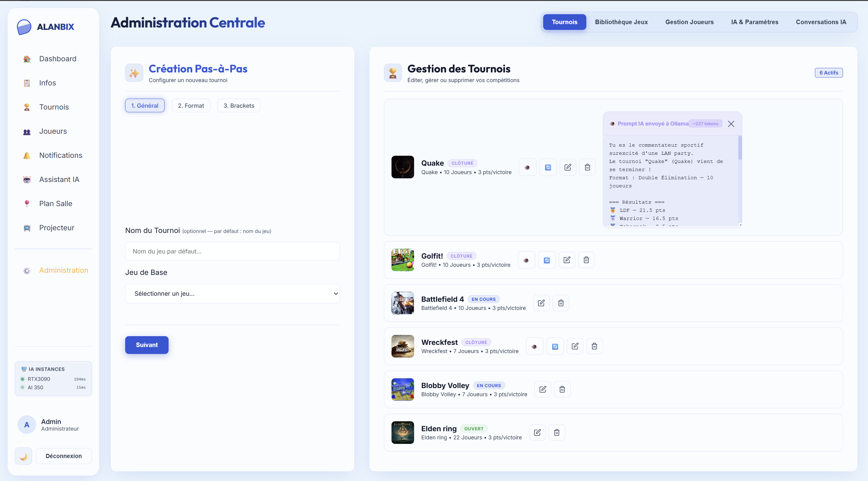Open the Dashboard sidebar item
Image resolution: width=868 pixels, height=481 pixels.
tap(53, 59)
